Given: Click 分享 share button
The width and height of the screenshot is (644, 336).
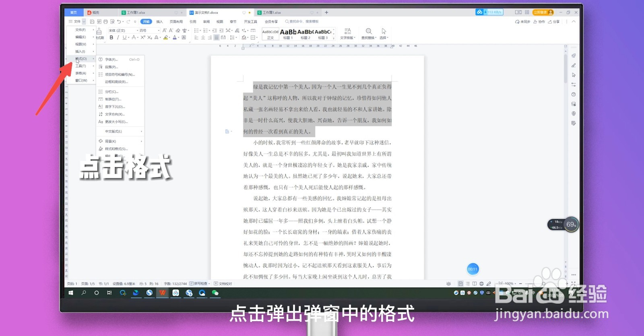Looking at the screenshot, I should [x=554, y=22].
